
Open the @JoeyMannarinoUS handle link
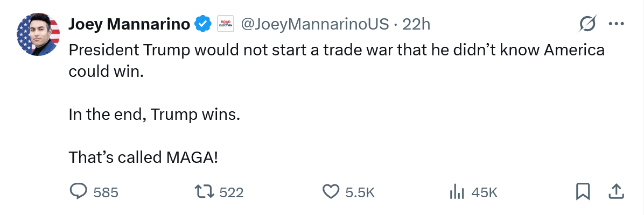[314, 24]
